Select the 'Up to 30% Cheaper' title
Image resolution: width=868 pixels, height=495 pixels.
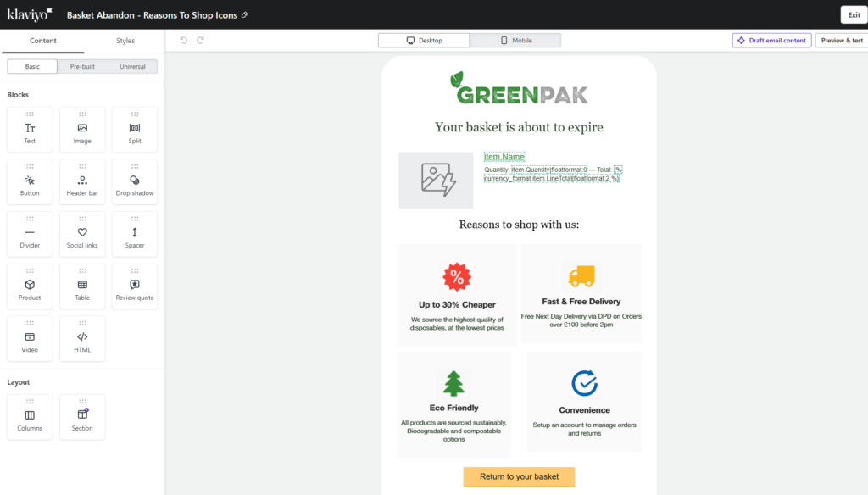click(457, 304)
